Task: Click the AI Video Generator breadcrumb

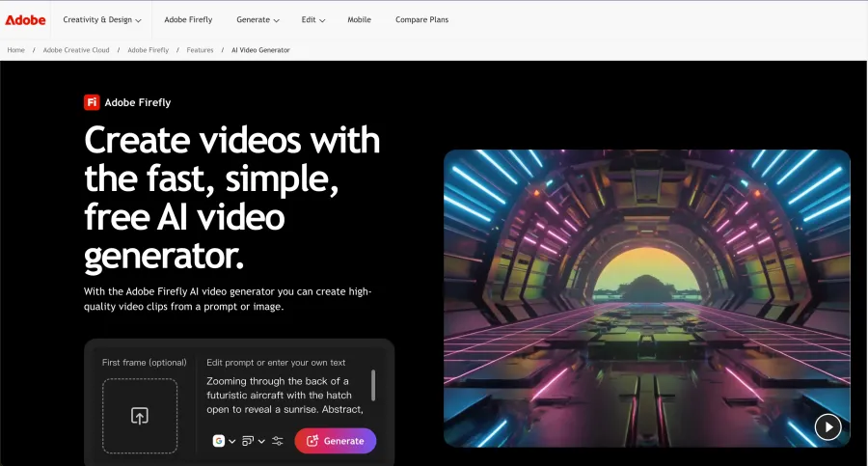Action: tap(260, 50)
